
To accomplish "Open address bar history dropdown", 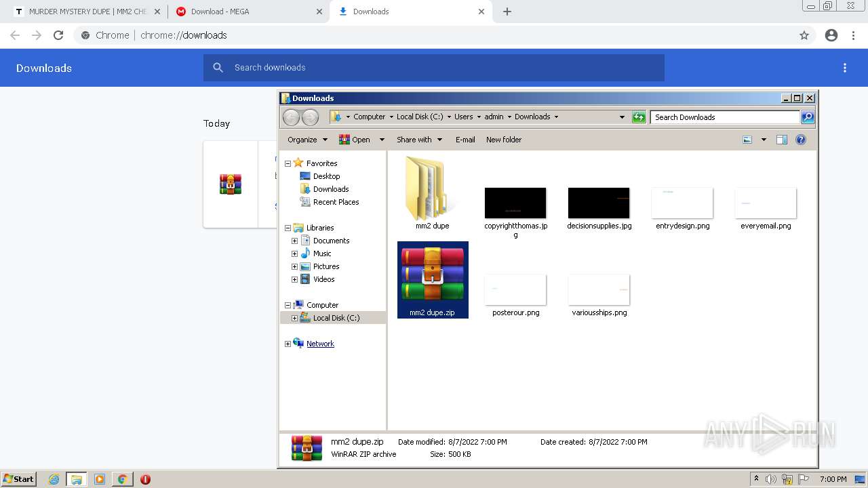I will point(622,117).
